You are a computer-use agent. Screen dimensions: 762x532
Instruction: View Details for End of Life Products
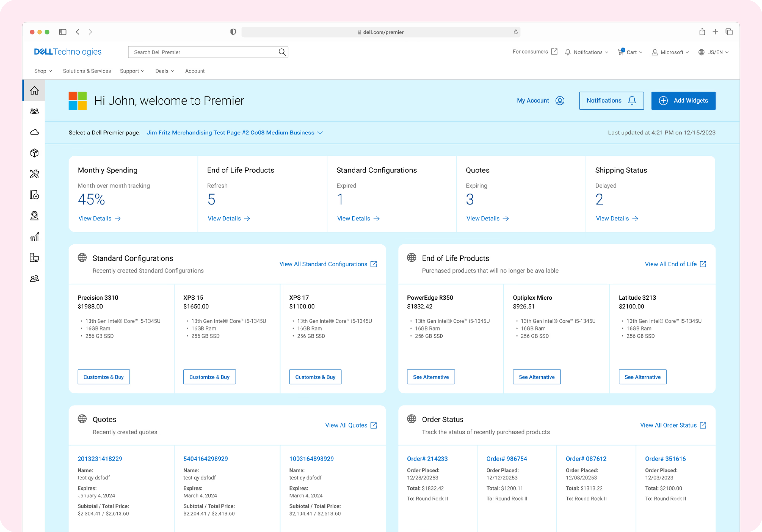point(229,219)
